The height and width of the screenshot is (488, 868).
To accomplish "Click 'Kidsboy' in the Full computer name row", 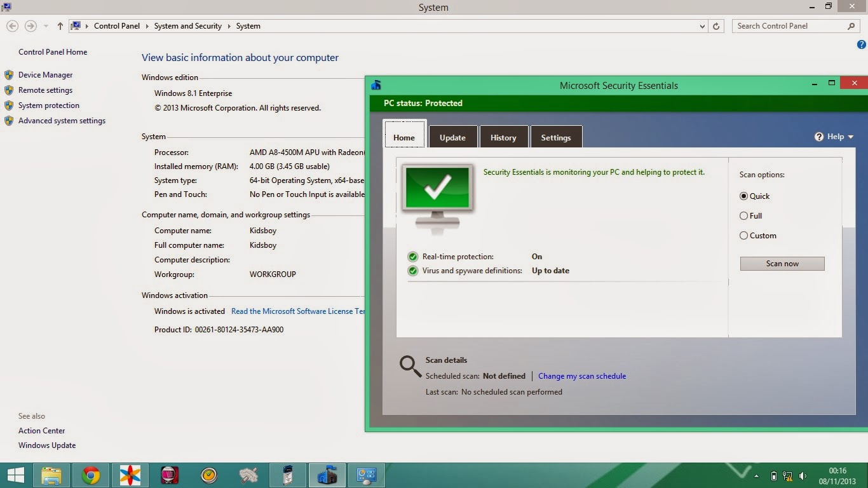I will (x=263, y=245).
